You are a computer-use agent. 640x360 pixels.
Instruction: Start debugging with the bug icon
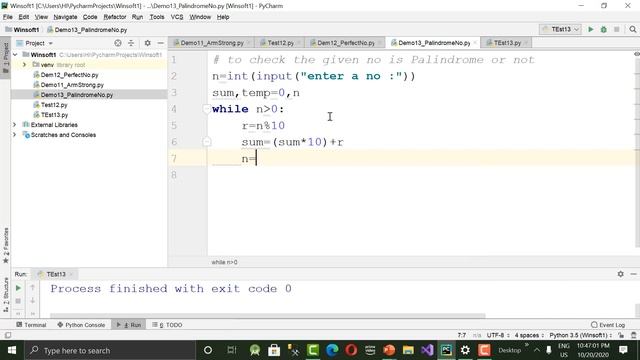pyautogui.click(x=604, y=29)
